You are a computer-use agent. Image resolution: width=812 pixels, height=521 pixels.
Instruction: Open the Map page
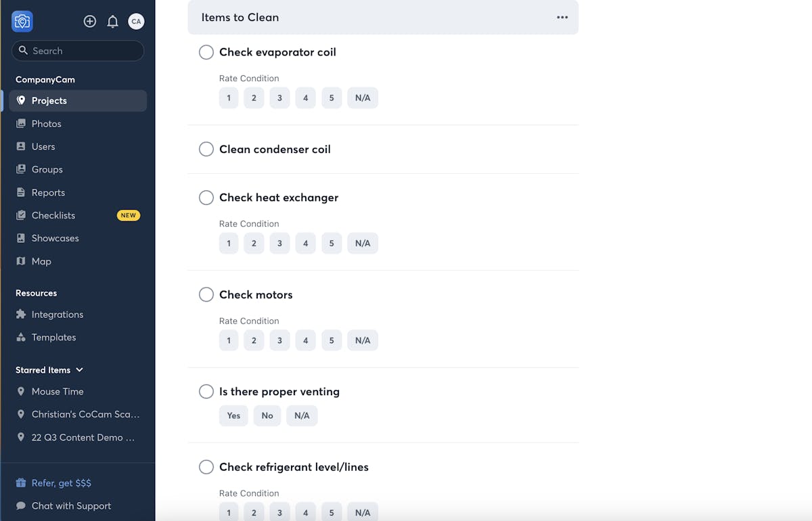click(41, 261)
